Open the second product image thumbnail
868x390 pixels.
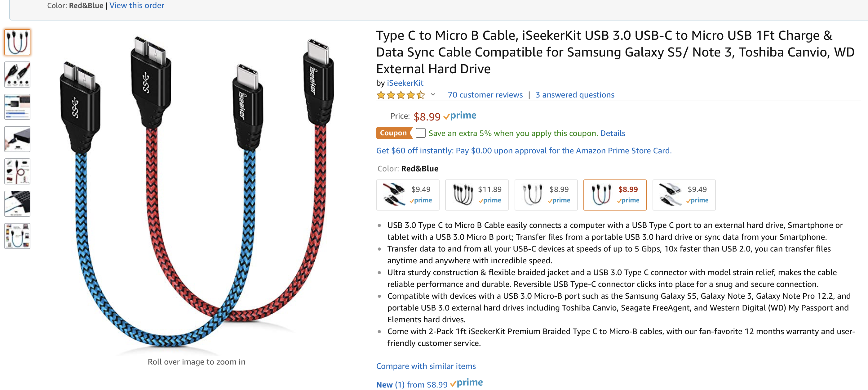point(17,75)
